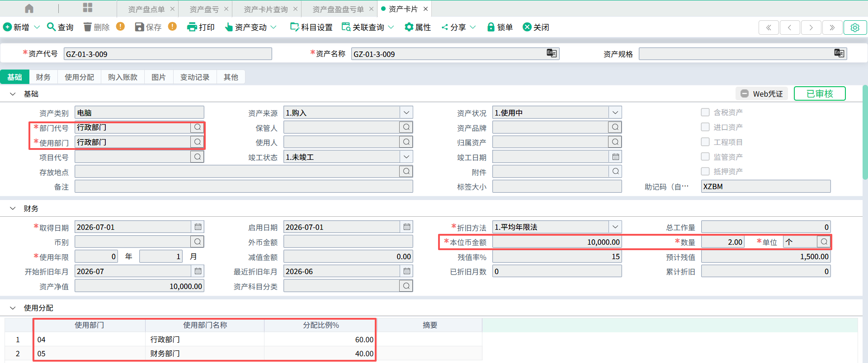Click lookup icon for 单位 field
868x363 pixels.
coord(824,242)
